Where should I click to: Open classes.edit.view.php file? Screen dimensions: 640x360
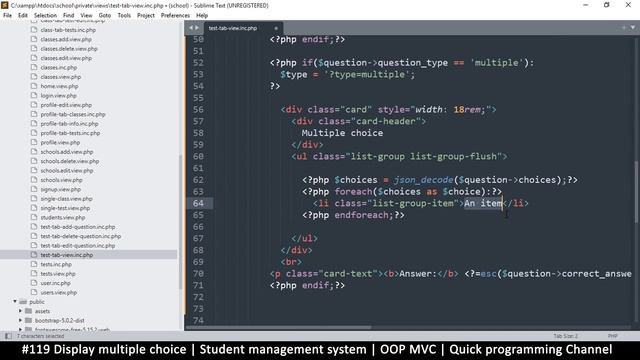[x=66, y=58]
